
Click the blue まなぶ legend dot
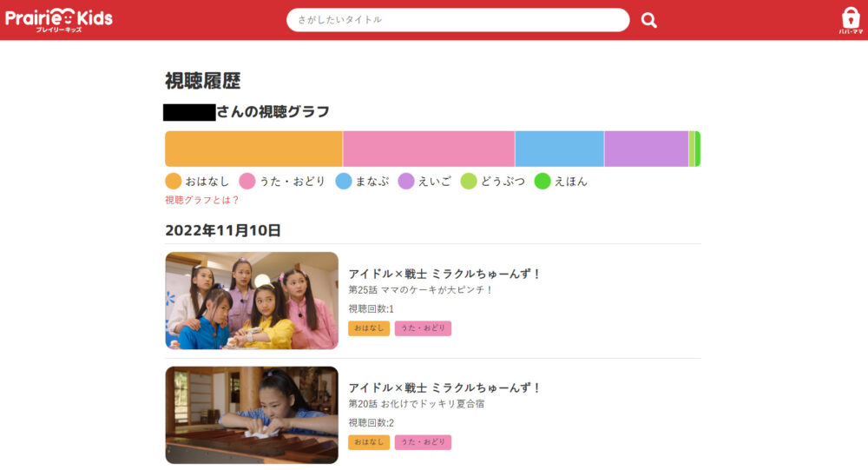tap(344, 182)
